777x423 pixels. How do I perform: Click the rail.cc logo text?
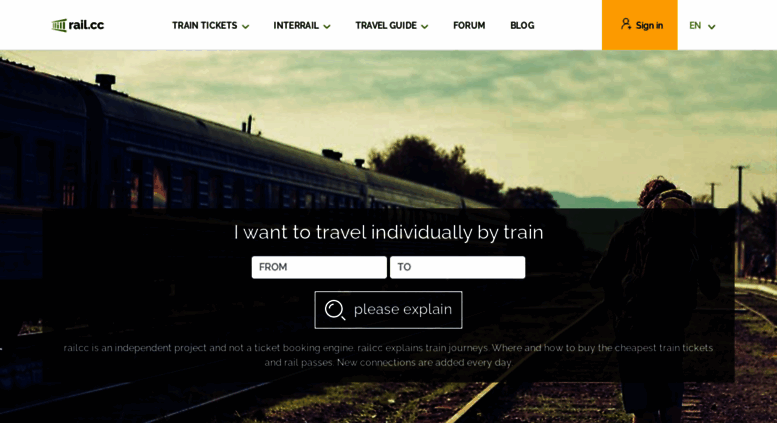coord(86,25)
